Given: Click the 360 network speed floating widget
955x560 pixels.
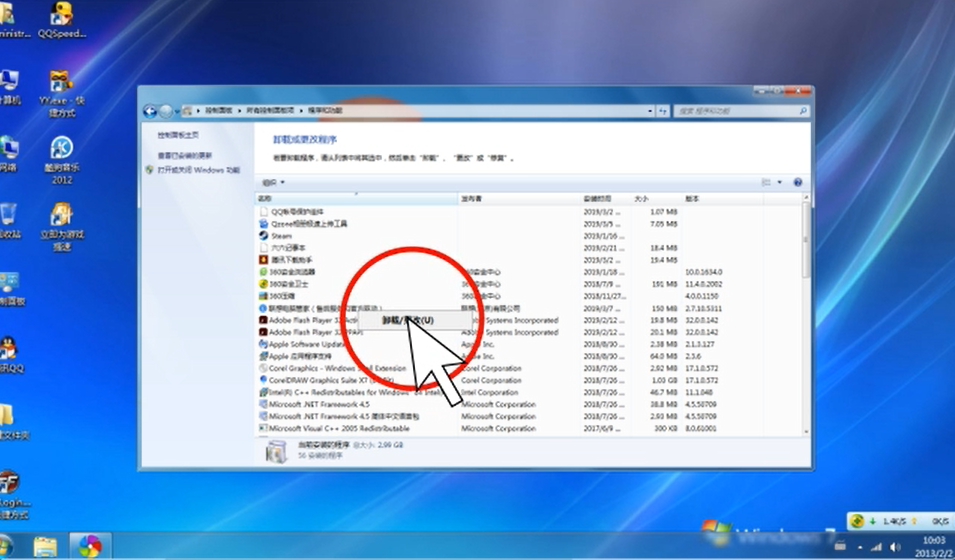Looking at the screenshot, I should click(x=901, y=521).
